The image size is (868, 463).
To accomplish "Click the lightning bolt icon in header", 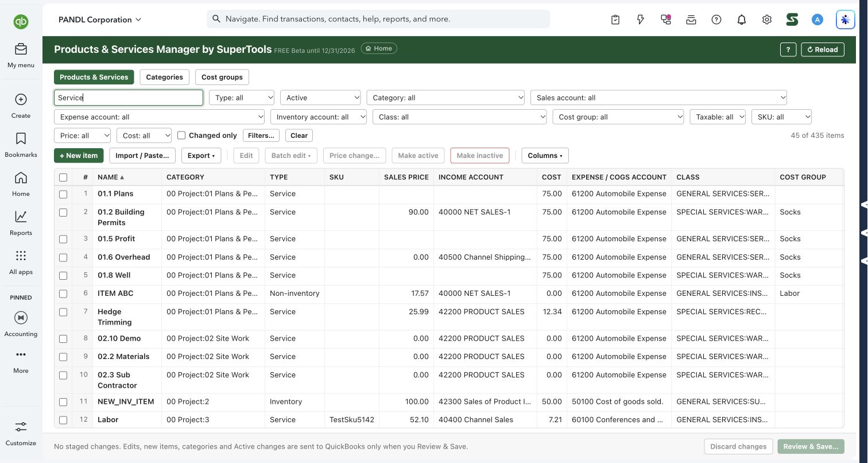I will tap(641, 20).
